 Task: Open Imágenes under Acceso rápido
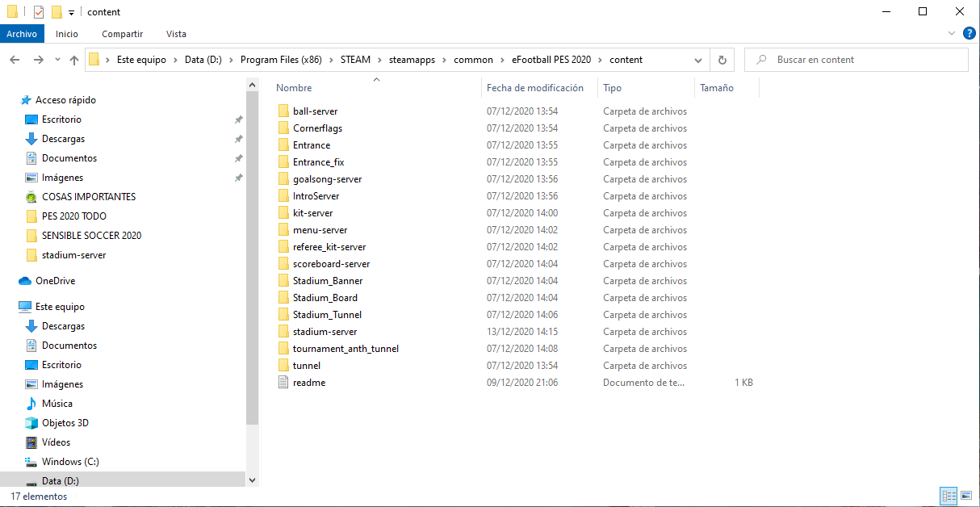(x=62, y=178)
